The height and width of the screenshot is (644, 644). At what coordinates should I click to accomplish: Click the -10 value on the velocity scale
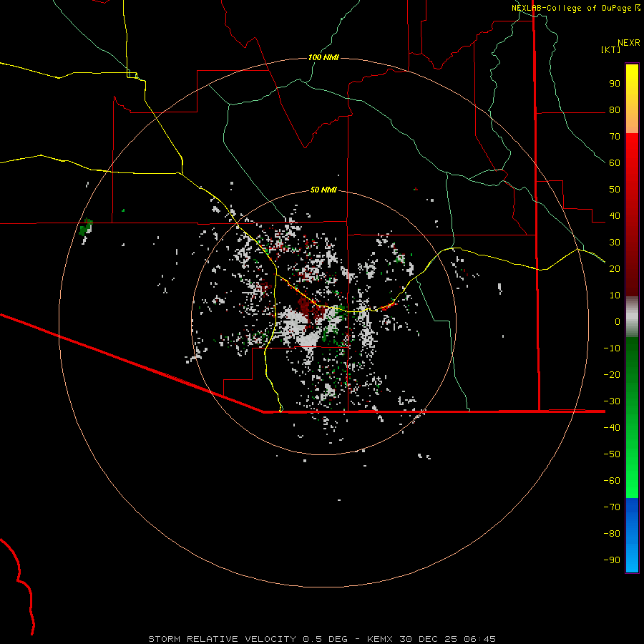[x=612, y=348]
